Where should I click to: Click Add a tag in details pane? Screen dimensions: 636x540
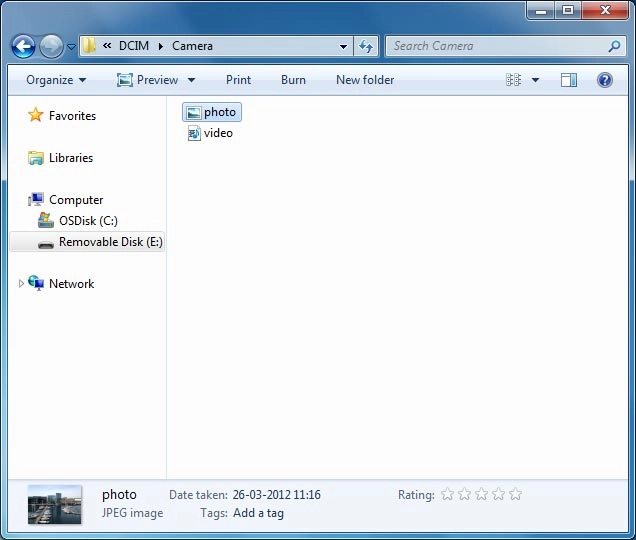pos(258,513)
